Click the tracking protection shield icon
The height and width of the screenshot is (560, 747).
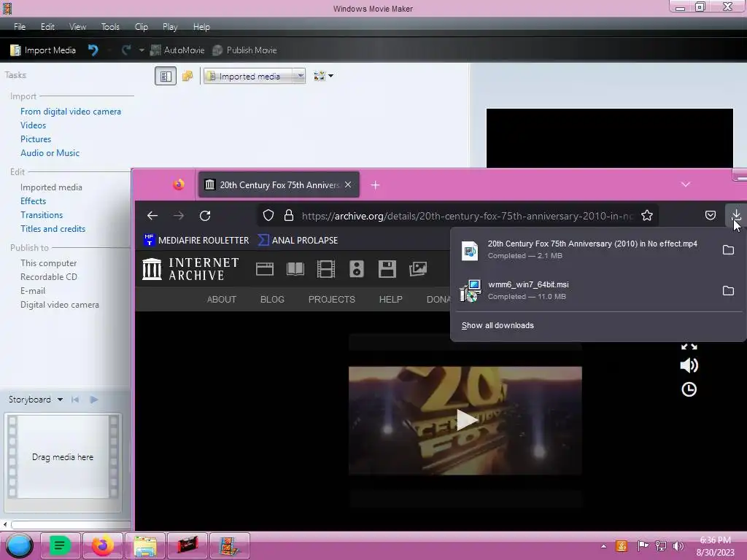click(x=268, y=216)
